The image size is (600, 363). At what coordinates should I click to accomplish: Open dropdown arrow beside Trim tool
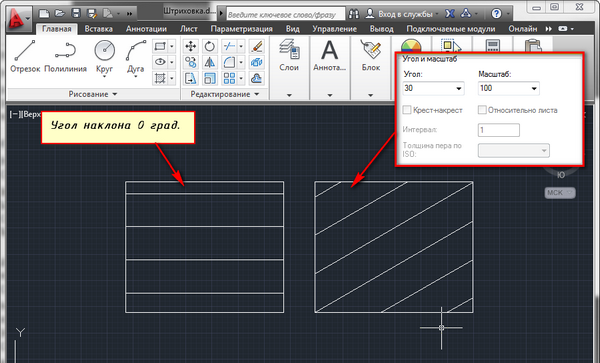[x=241, y=46]
